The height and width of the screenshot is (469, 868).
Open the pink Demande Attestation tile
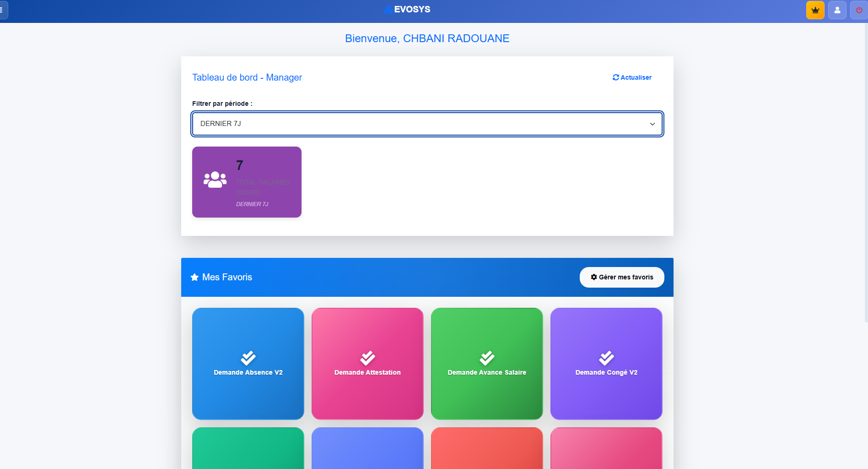367,364
